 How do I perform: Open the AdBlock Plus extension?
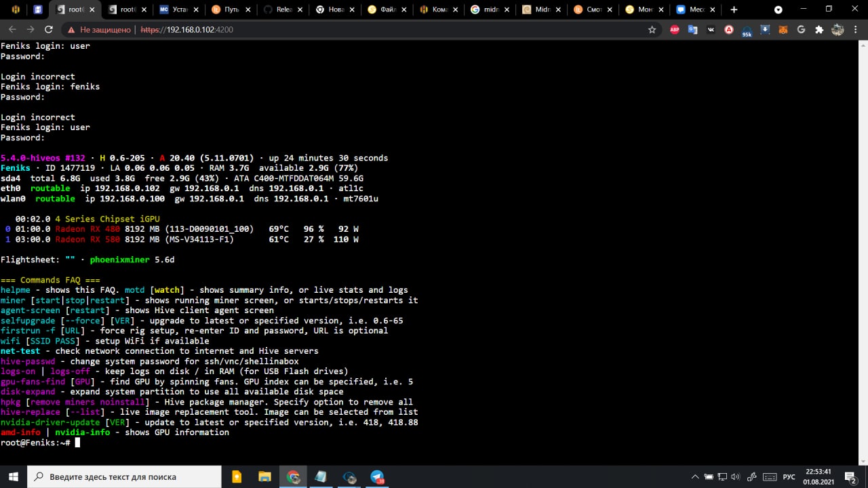[675, 30]
